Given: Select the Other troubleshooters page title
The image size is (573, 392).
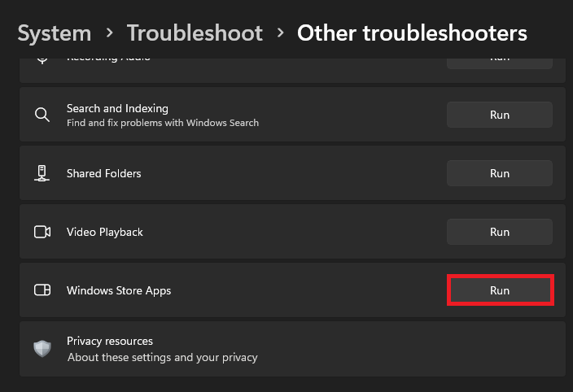Looking at the screenshot, I should 412,33.
